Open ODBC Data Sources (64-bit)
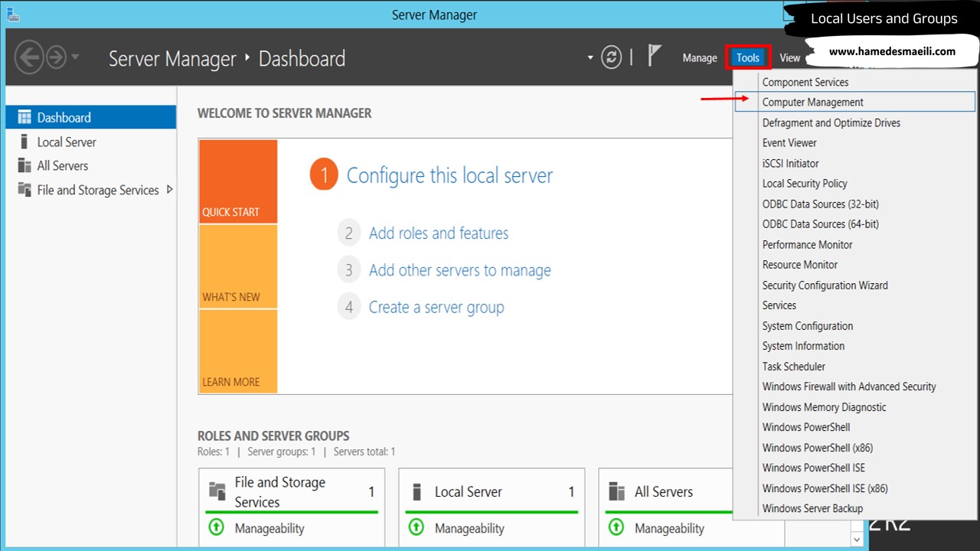Screen dimensions: 980x551 pos(855,224)
